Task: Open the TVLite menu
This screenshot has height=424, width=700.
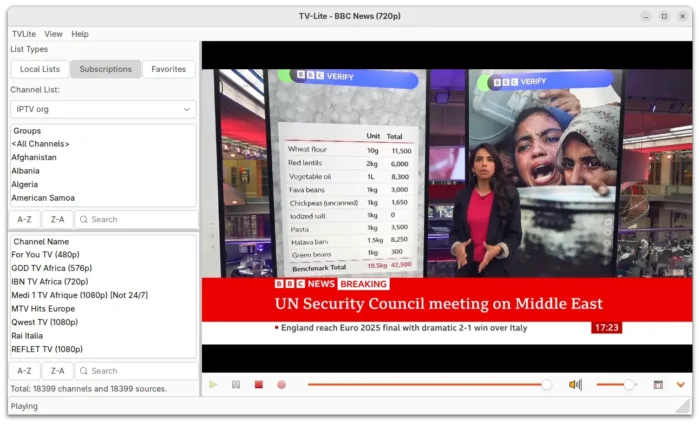Action: coord(23,34)
